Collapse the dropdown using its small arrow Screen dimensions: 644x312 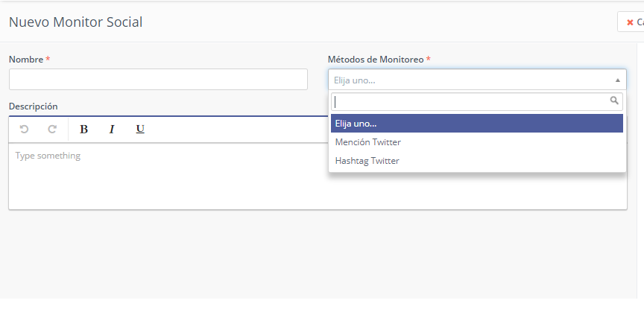click(617, 80)
